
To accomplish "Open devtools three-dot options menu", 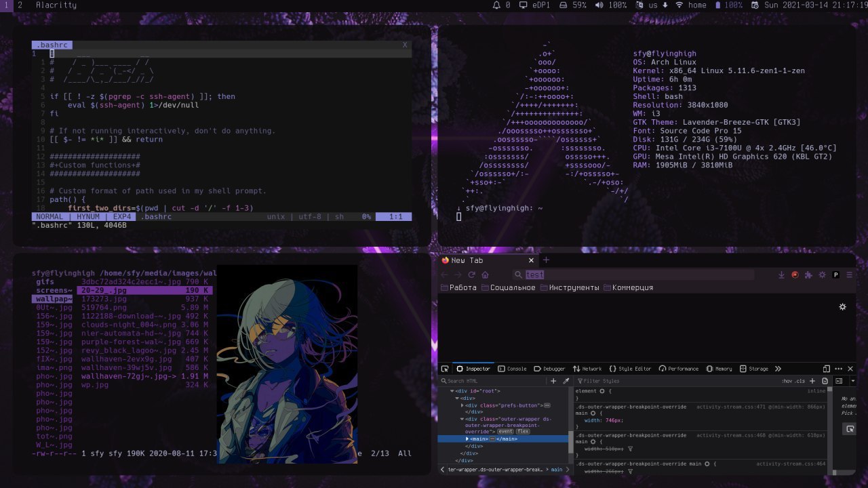I will (838, 369).
